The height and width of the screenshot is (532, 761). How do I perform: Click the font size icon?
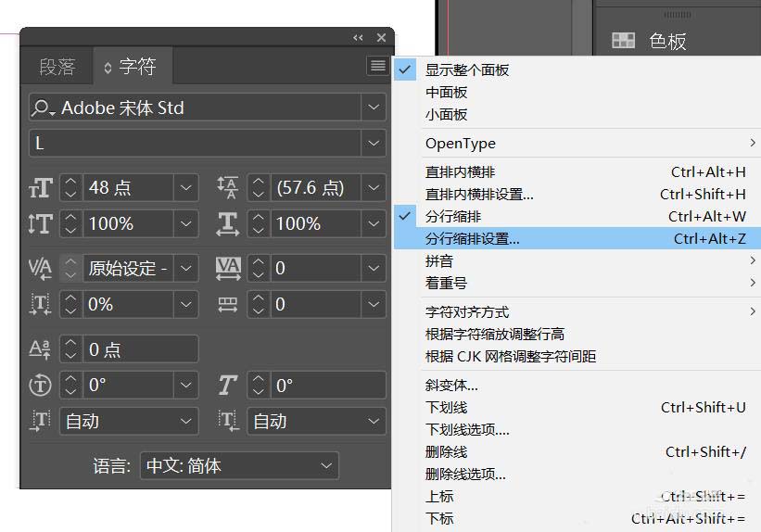pos(40,187)
